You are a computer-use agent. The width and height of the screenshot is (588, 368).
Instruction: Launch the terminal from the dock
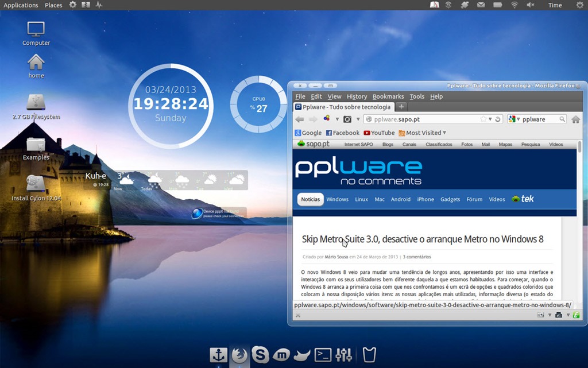point(323,355)
